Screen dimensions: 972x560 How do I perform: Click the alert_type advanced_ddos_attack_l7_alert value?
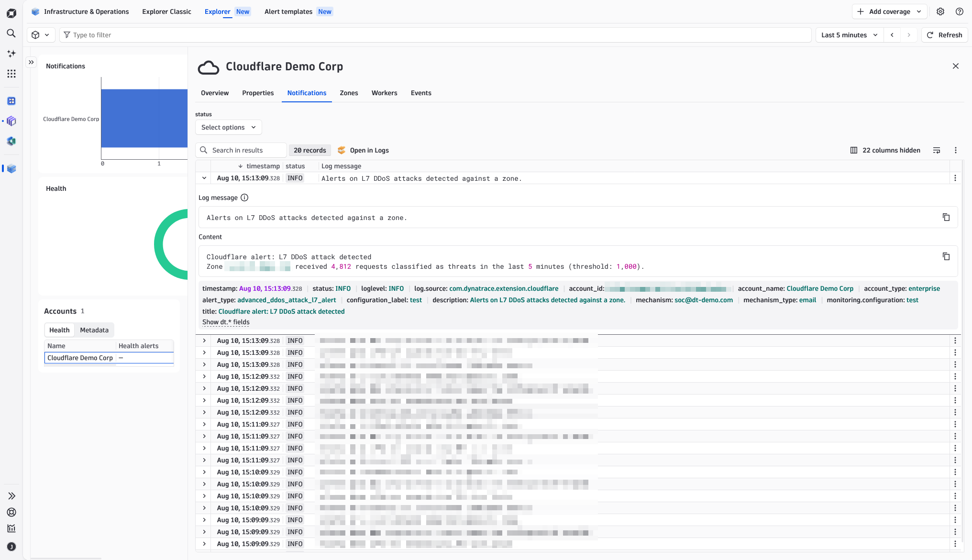tap(287, 300)
